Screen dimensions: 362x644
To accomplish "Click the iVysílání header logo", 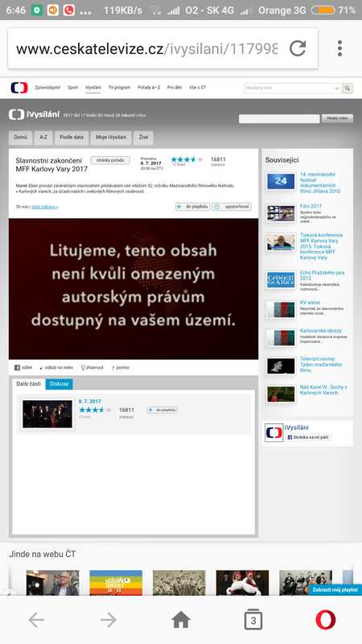I will 34,114.
